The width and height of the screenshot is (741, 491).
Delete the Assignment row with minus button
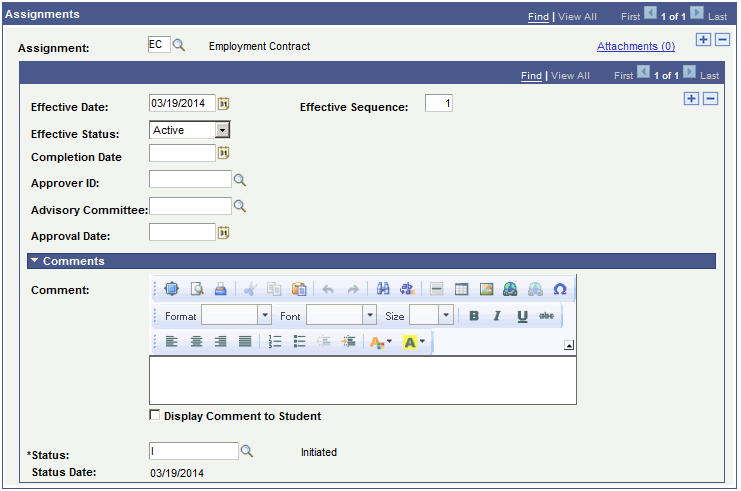coord(722,40)
